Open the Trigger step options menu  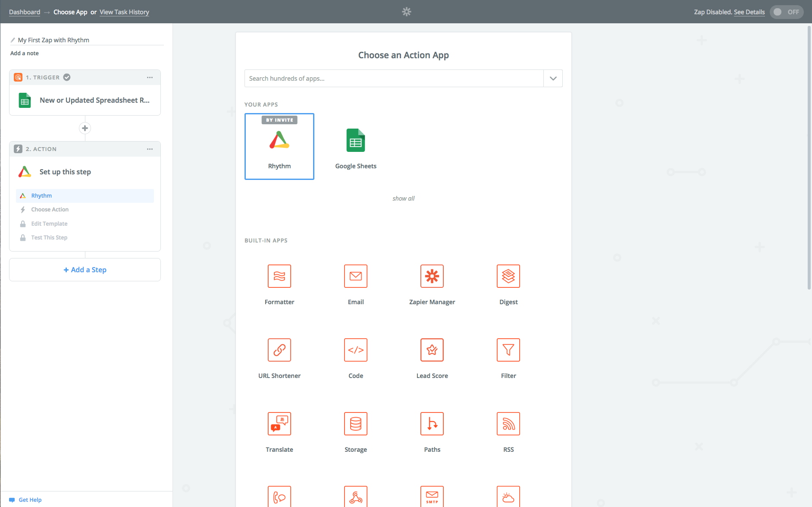(150, 77)
